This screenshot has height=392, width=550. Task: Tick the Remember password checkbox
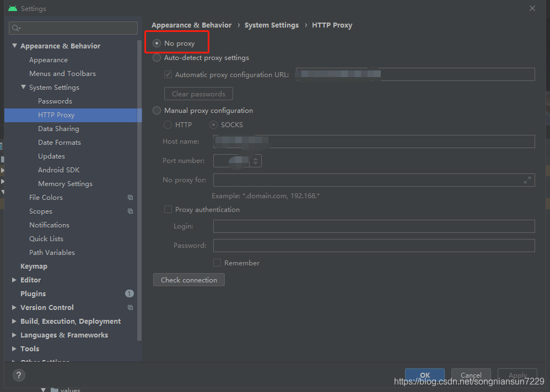(x=217, y=263)
